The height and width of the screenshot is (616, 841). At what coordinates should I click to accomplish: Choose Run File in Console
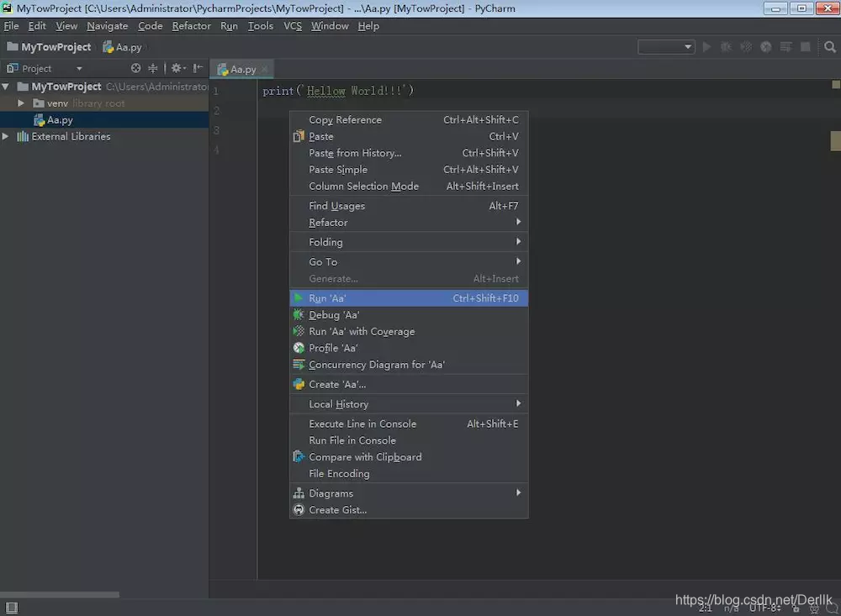(409, 440)
